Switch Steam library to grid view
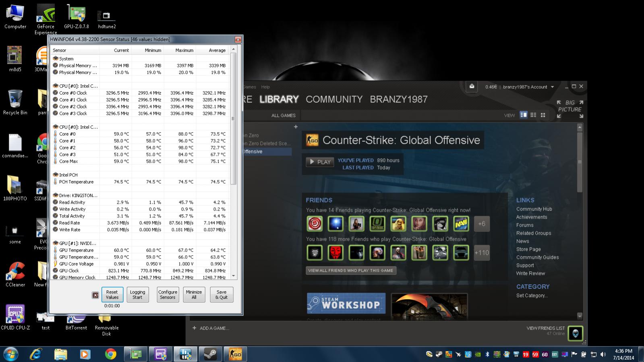The image size is (644, 362). 543,115
